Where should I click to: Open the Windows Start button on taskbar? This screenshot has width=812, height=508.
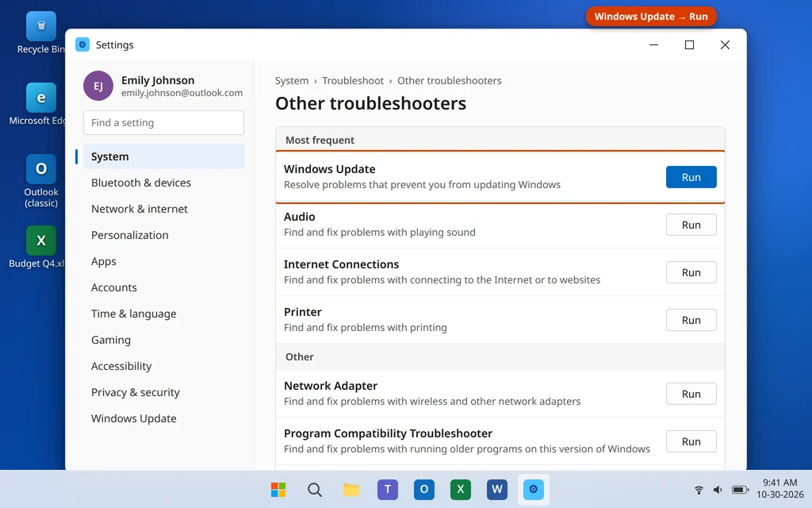(x=278, y=489)
